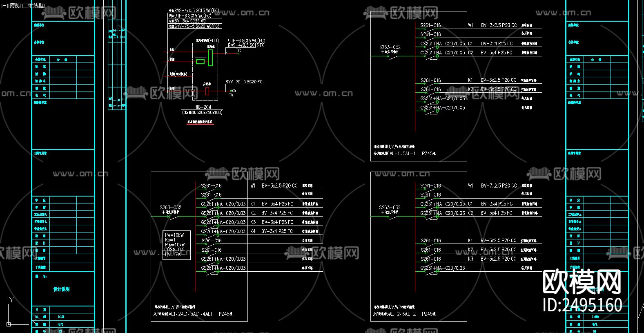Select the 设计说明 drawing title in left title block

tap(61, 289)
